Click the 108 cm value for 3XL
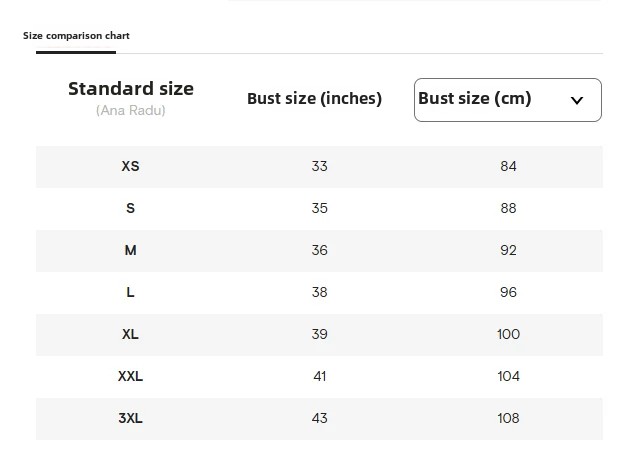The image size is (630, 455). pyautogui.click(x=508, y=418)
